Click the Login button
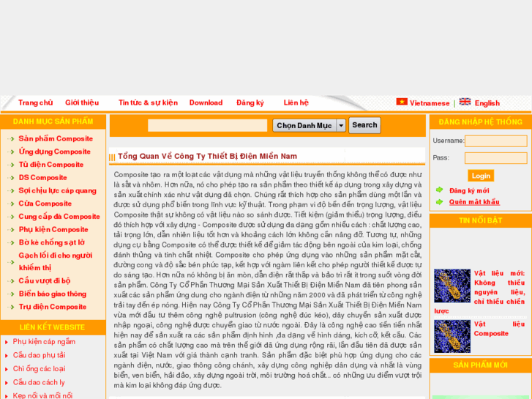 481,176
